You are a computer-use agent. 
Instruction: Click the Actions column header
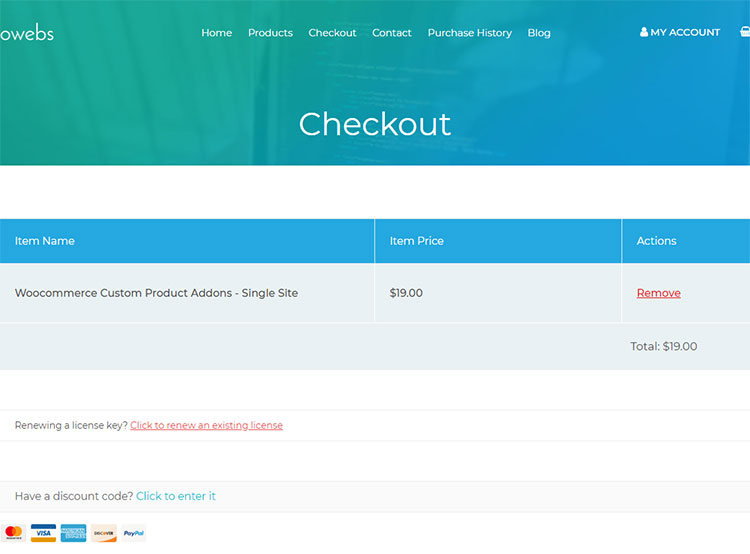coord(686,241)
